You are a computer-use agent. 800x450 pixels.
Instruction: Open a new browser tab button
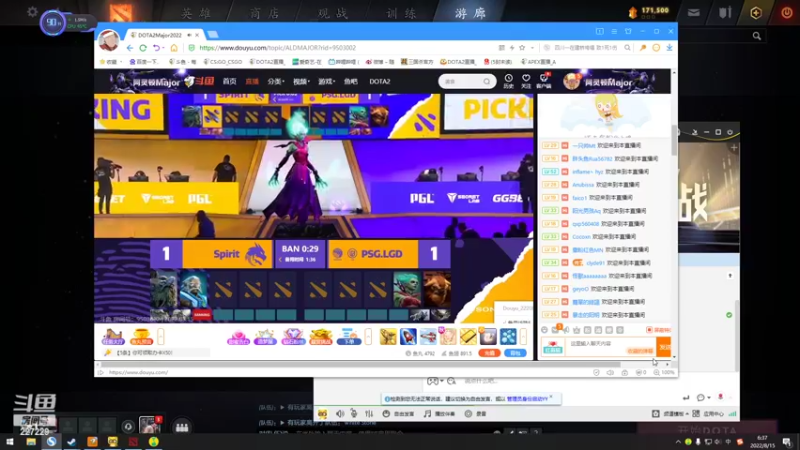(213, 35)
